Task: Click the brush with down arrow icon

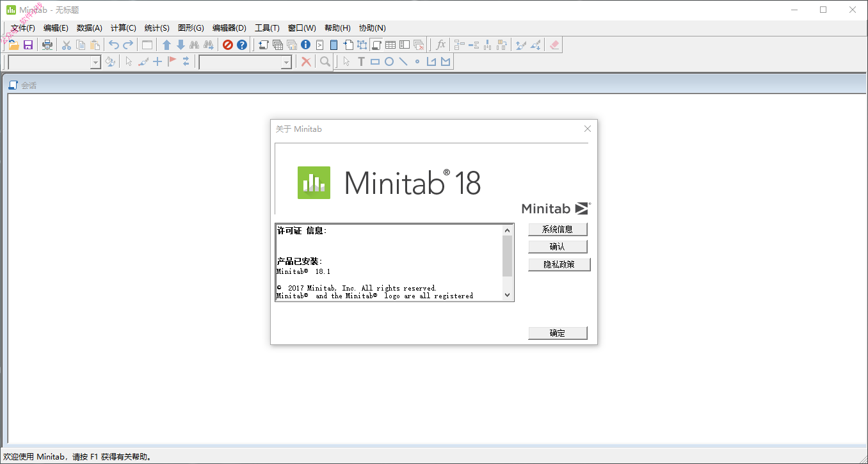Action: coord(536,45)
